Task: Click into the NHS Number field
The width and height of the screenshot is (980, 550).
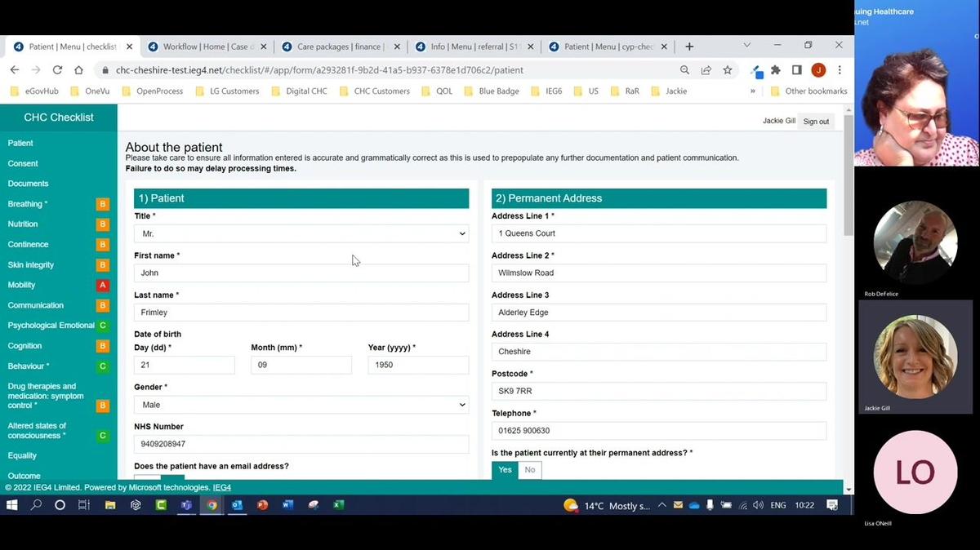Action: [301, 444]
